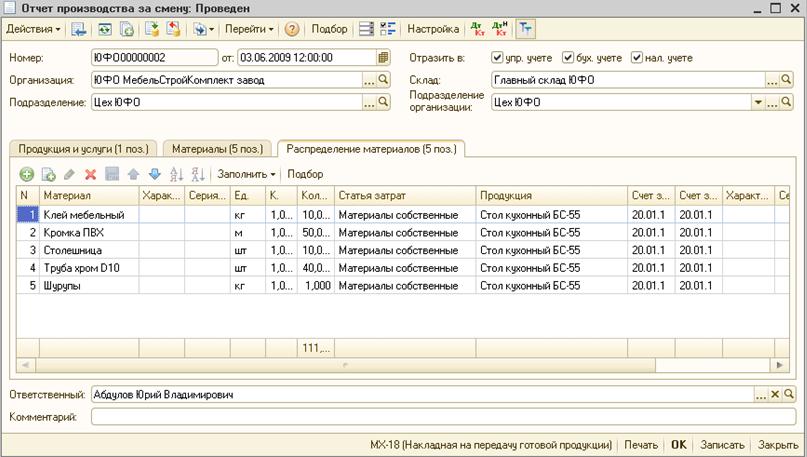Screen dimensions: 807x457
Task: Click the Записать button
Action: (722, 444)
